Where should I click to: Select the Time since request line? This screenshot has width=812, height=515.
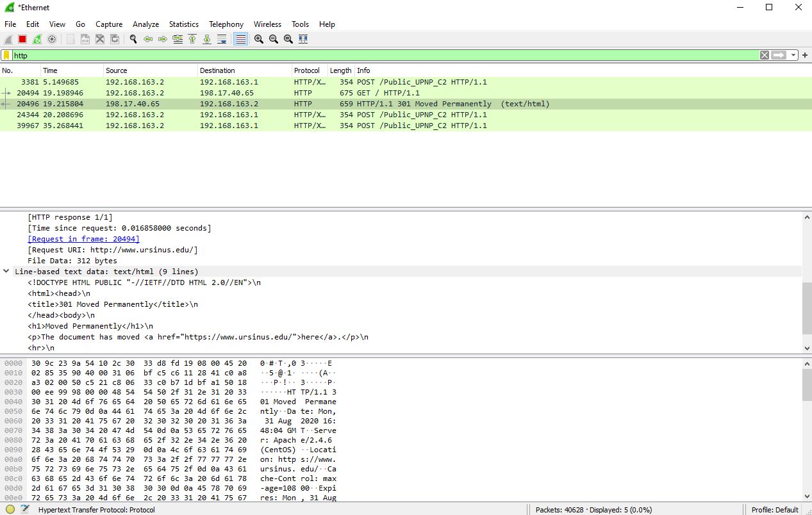point(119,228)
